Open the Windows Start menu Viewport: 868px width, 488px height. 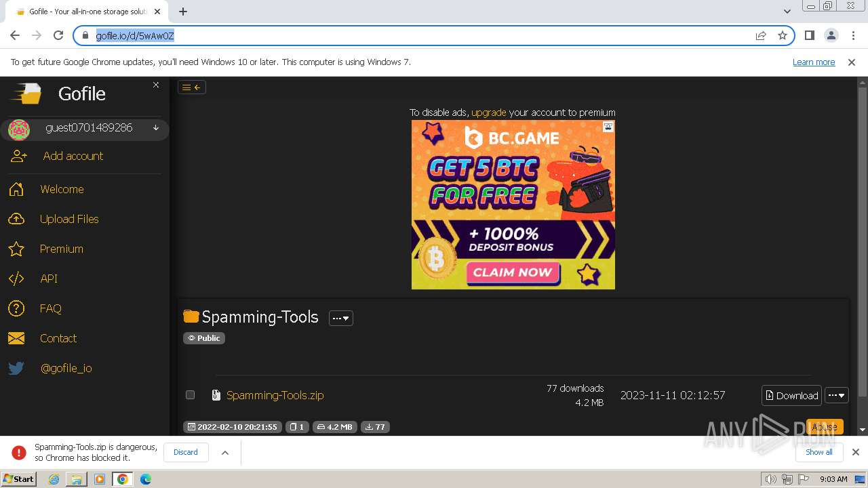coord(18,479)
